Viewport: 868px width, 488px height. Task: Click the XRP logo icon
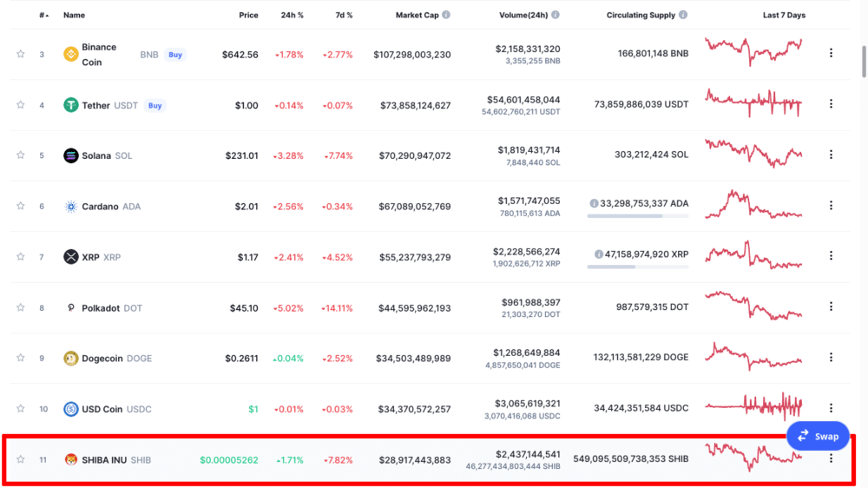tap(71, 257)
